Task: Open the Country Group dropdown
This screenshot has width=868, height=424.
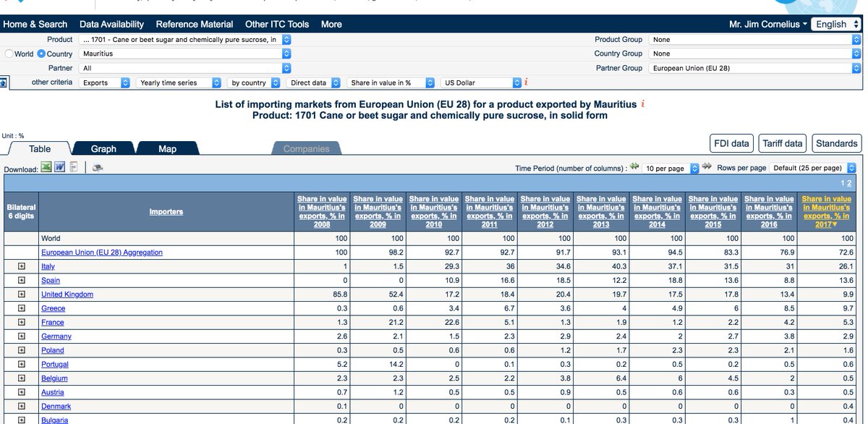Action: point(754,54)
